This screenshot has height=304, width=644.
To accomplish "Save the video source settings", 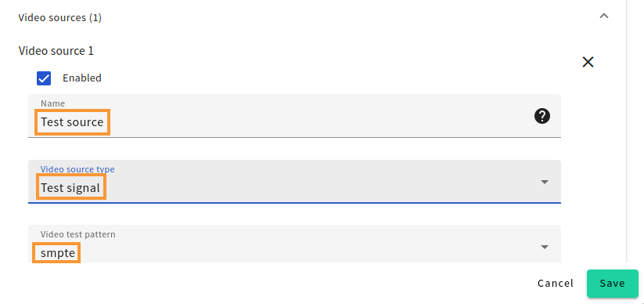I will (613, 284).
